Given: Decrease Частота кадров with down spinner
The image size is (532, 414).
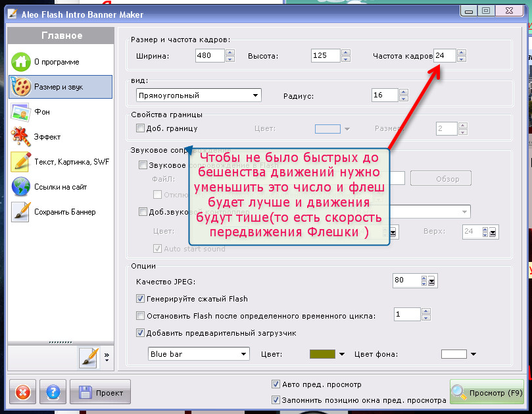Looking at the screenshot, I should [462, 59].
